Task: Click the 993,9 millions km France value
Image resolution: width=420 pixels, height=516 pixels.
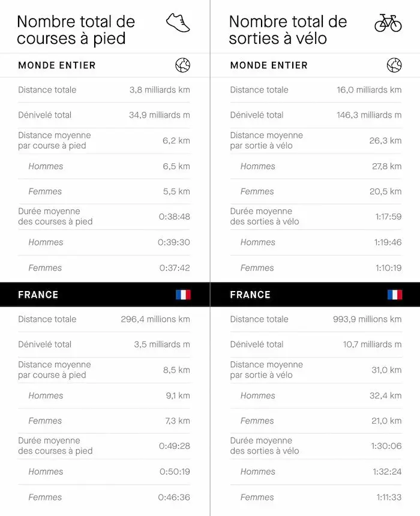Action: 367,319
